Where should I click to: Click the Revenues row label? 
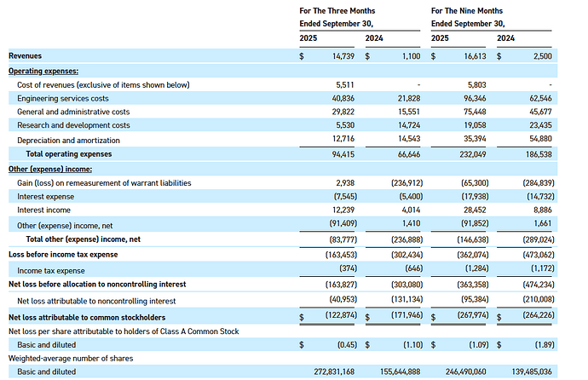[26, 55]
